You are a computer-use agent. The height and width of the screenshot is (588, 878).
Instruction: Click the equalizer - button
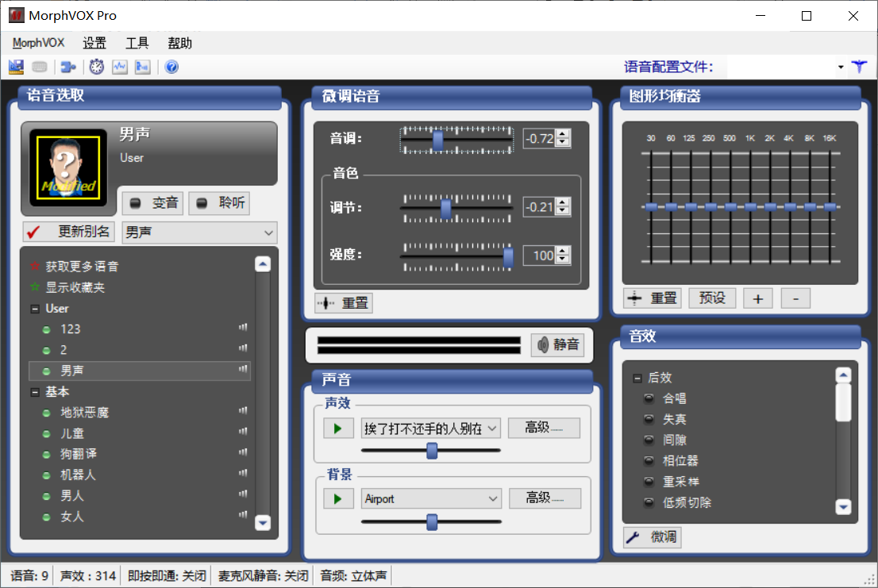pyautogui.click(x=795, y=298)
